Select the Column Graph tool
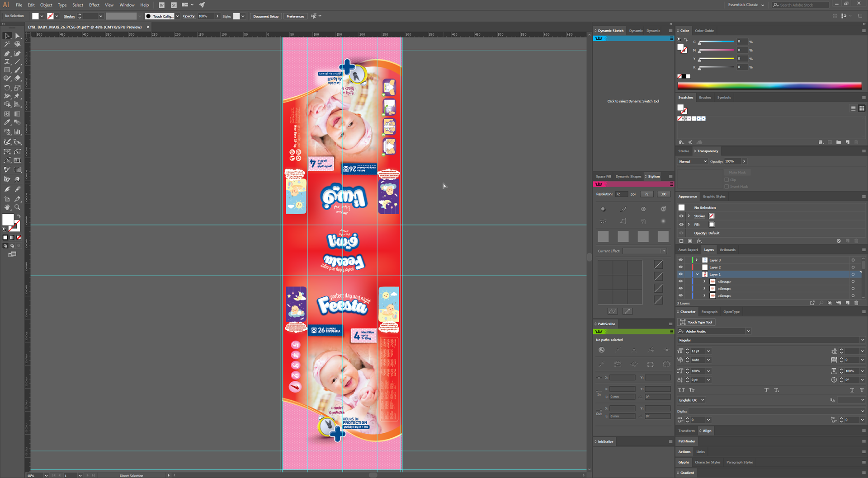 tap(18, 132)
